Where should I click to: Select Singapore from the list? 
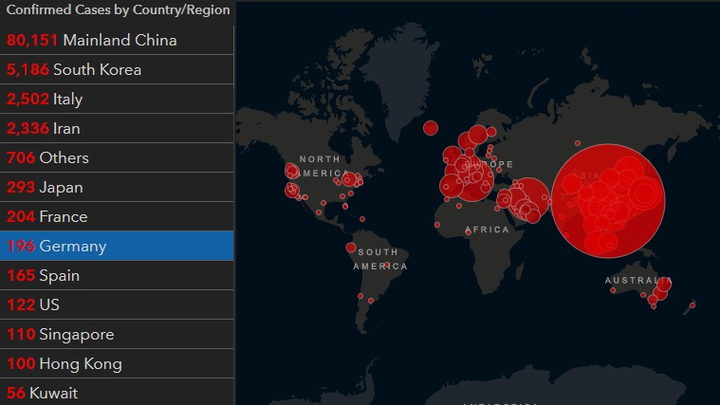[117, 334]
